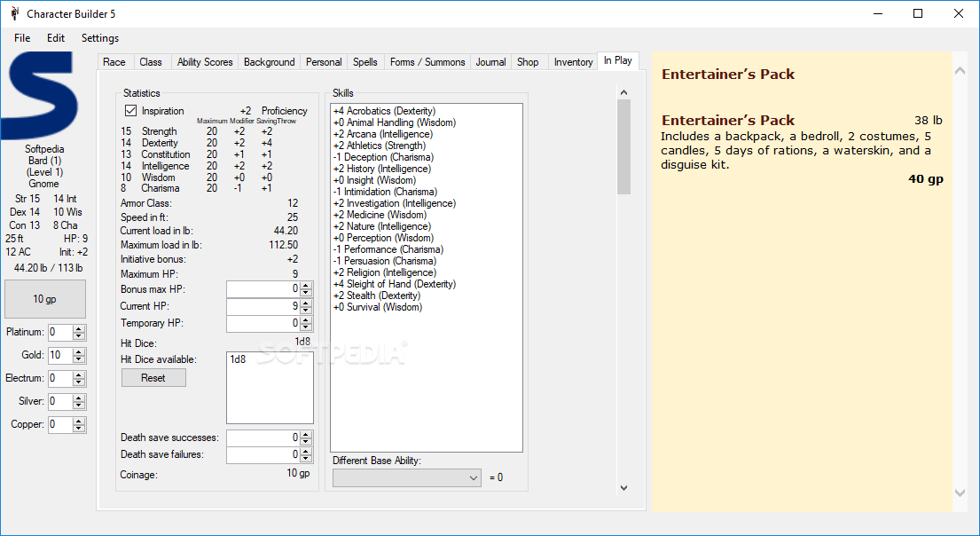
Task: Select the Intimidation (Charisma) skill
Action: [385, 192]
